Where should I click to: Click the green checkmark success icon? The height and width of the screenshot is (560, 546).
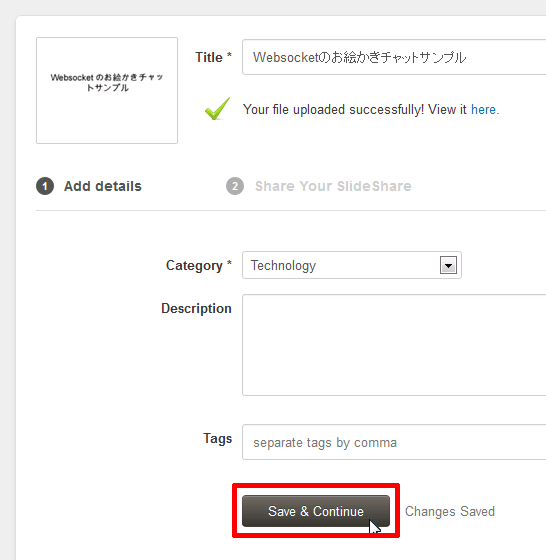(x=217, y=109)
